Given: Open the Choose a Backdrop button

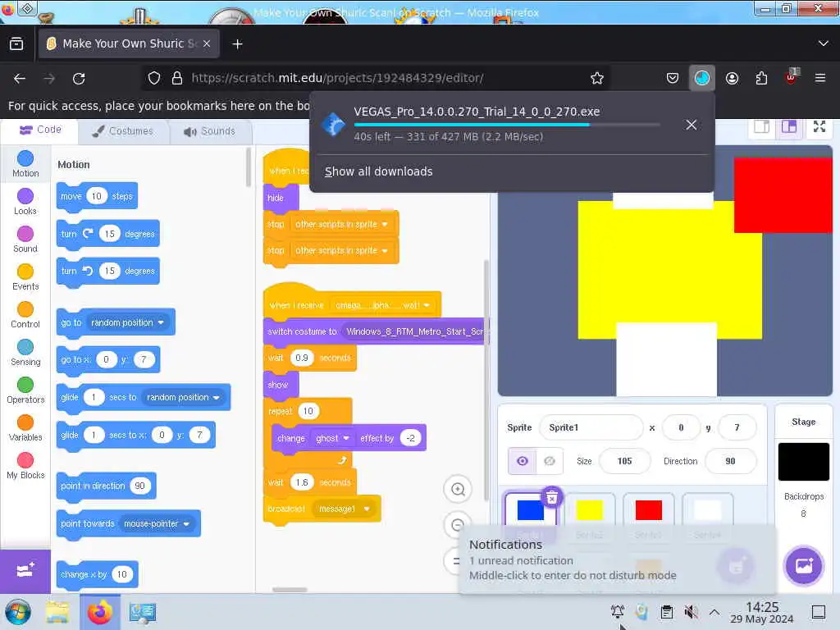Looking at the screenshot, I should pyautogui.click(x=804, y=566).
